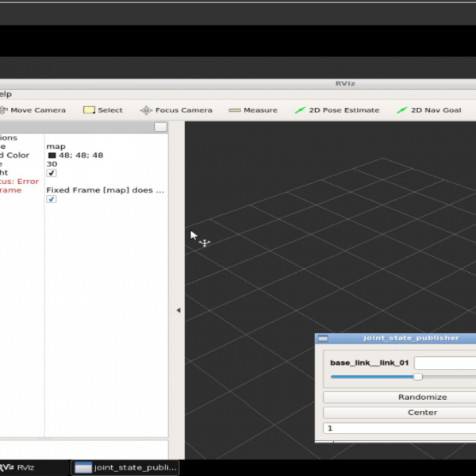Click the map fixed frame value
This screenshot has width=476, height=476.
point(56,147)
